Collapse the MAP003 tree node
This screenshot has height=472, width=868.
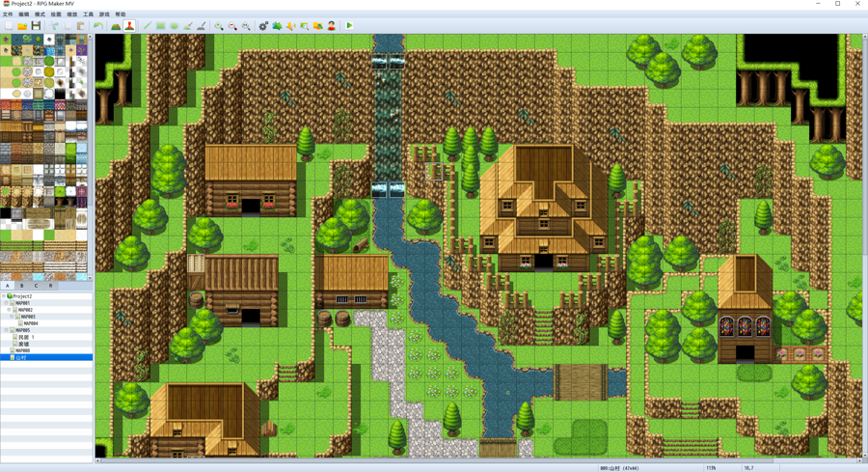click(14, 317)
